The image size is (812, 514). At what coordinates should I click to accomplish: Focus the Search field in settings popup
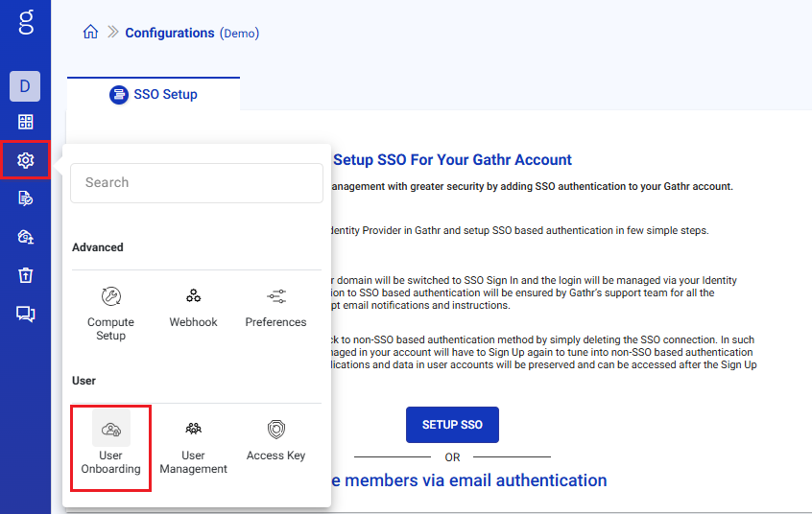[197, 182]
